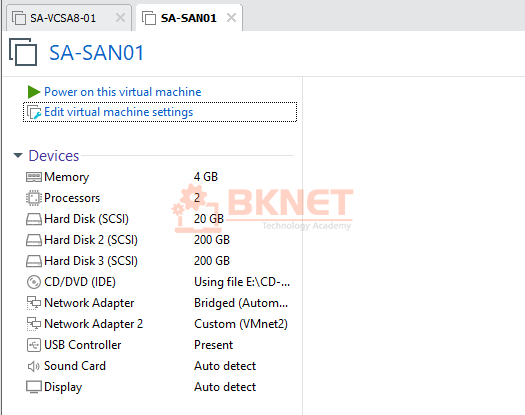Power on this virtual machine link
This screenshot has height=415, width=525.
123,92
